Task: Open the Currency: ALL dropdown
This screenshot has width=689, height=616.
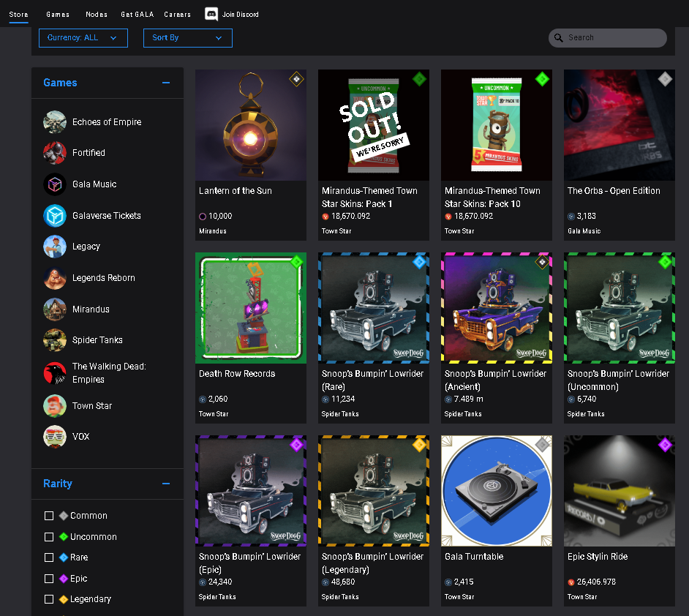Action: pyautogui.click(x=83, y=38)
